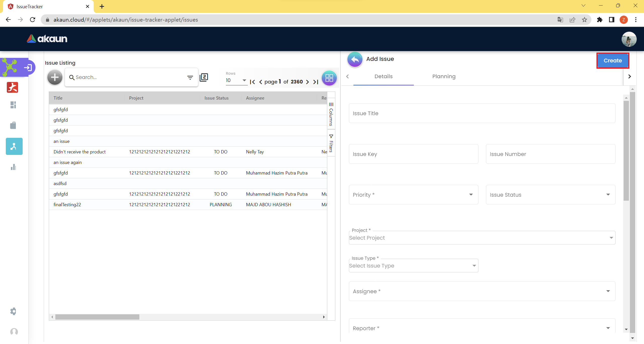Open the Rows per page dropdown
The image size is (644, 344).
coord(236,80)
